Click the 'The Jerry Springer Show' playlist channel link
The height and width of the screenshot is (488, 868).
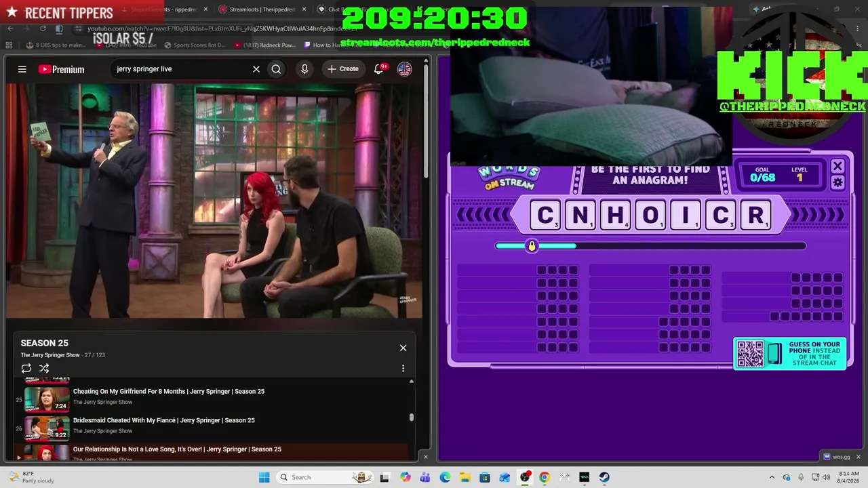(50, 355)
